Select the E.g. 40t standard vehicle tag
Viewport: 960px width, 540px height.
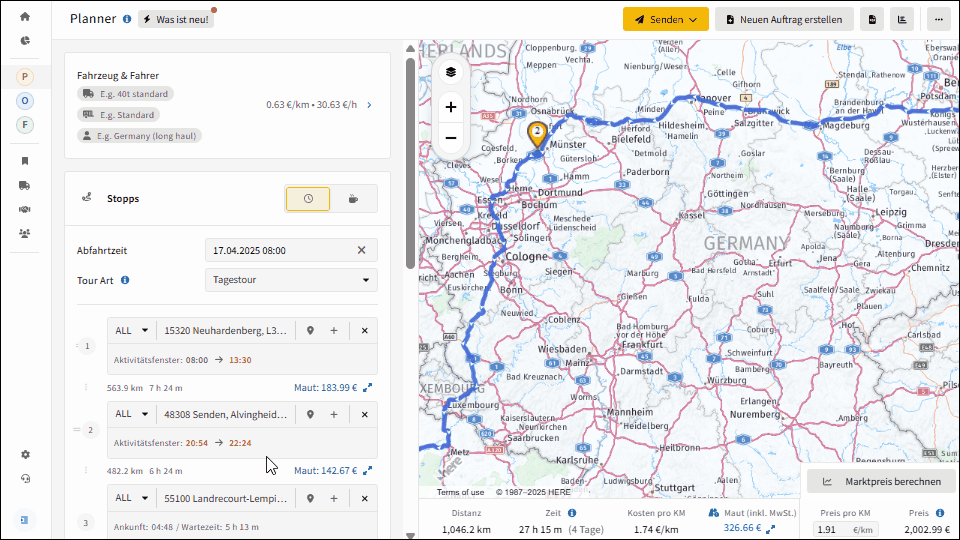tap(126, 94)
